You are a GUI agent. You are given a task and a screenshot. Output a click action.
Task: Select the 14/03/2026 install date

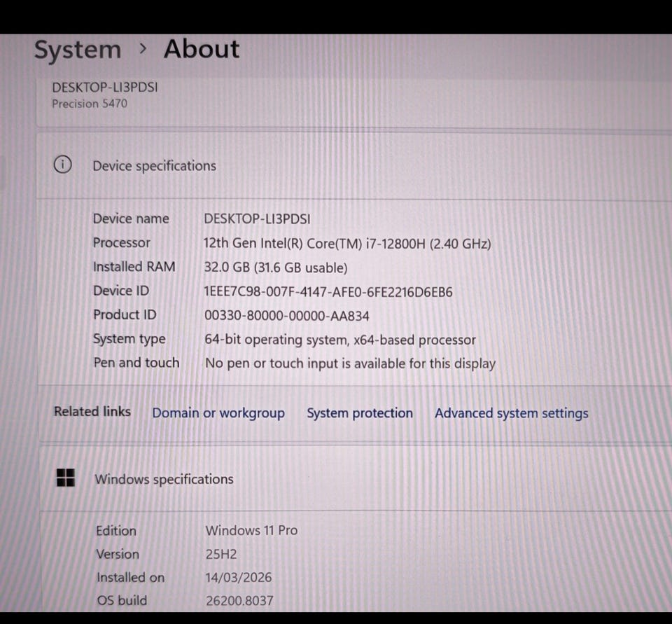pyautogui.click(x=239, y=578)
